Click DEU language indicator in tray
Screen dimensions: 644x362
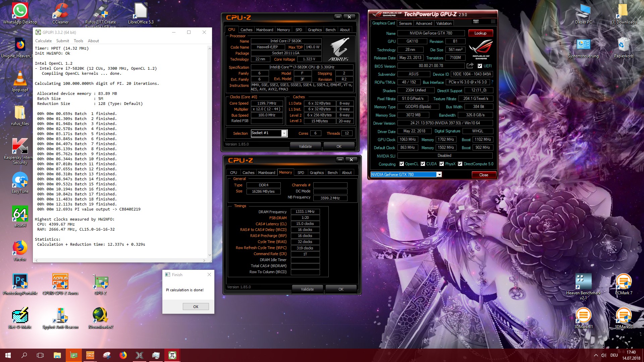coord(614,355)
